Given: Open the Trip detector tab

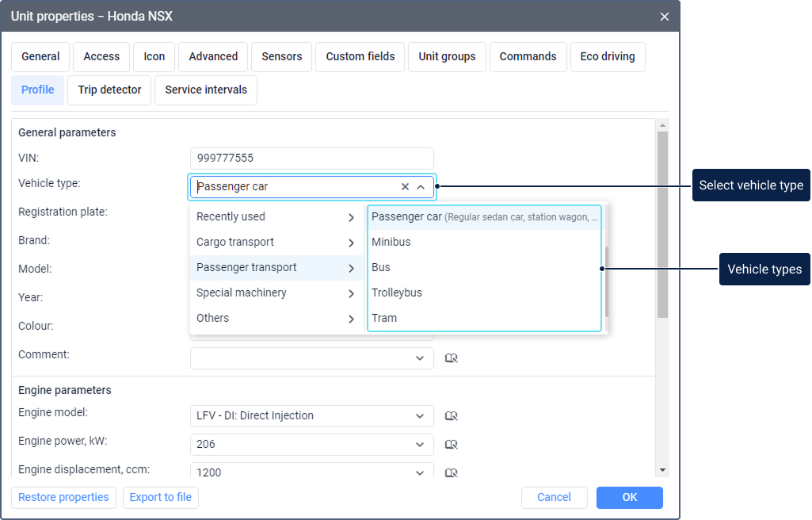Looking at the screenshot, I should point(109,90).
